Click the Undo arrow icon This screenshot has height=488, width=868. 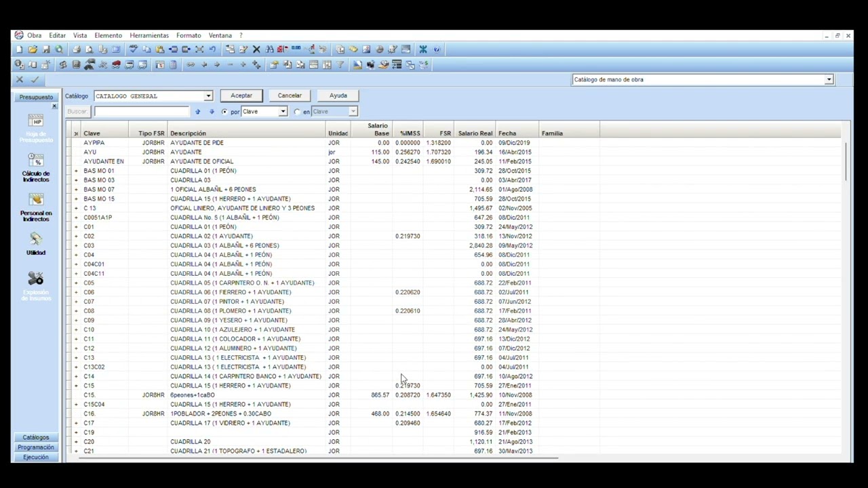pyautogui.click(x=212, y=49)
